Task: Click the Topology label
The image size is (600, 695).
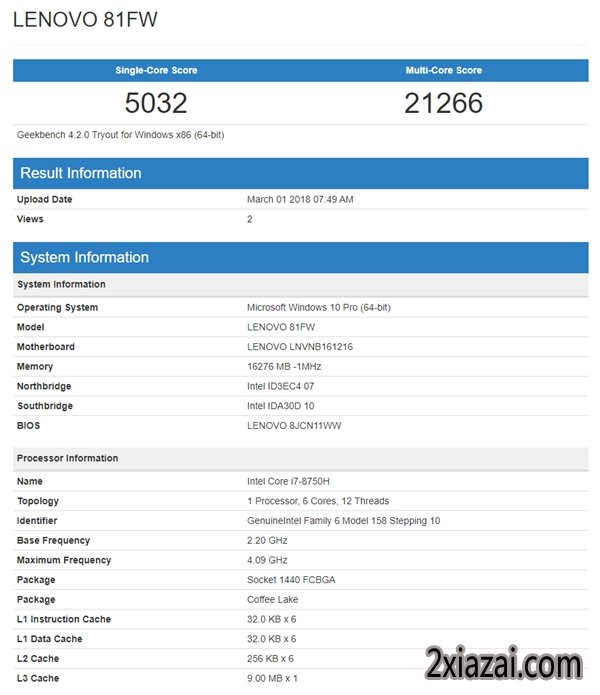Action: tap(38, 501)
